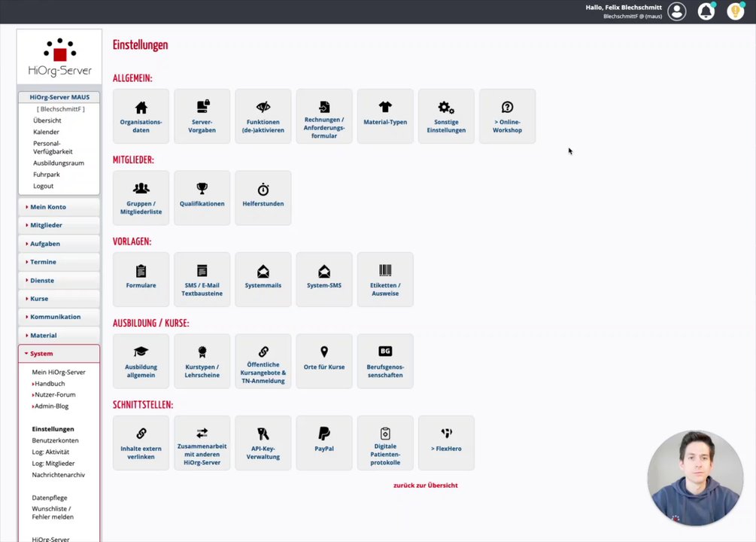
Task: Open Mein HiOrg-Server link
Action: click(59, 372)
